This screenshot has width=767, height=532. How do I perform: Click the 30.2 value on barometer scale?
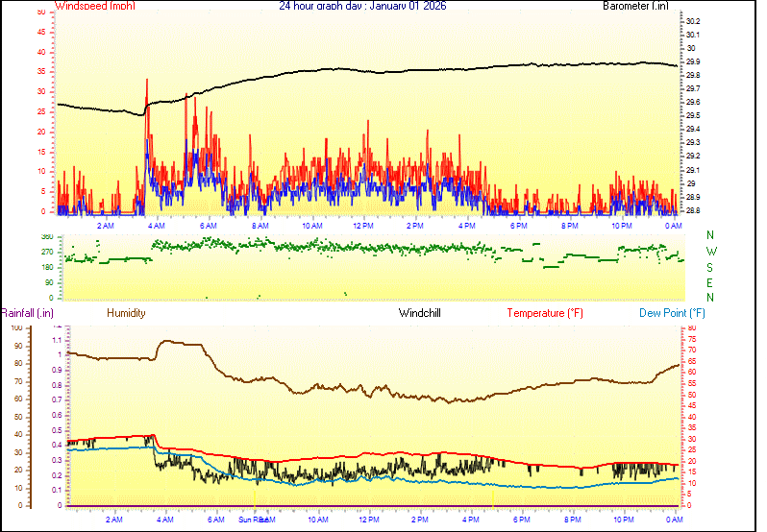tap(692, 21)
